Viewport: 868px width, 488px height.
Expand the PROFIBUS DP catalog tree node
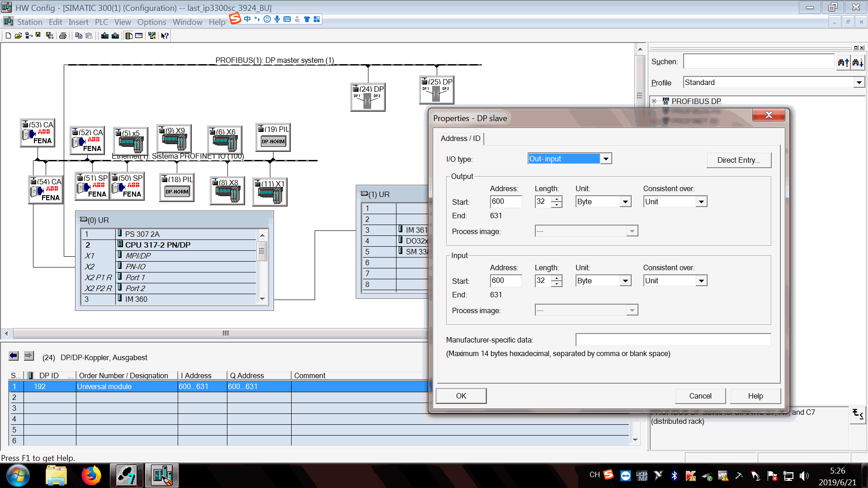click(654, 101)
